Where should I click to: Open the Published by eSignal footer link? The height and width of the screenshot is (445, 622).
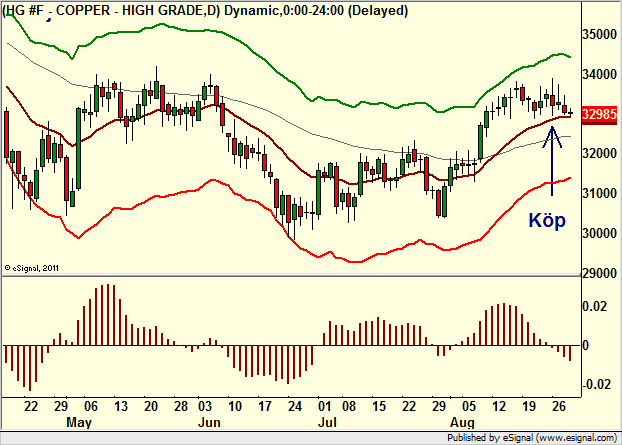pyautogui.click(x=532, y=438)
